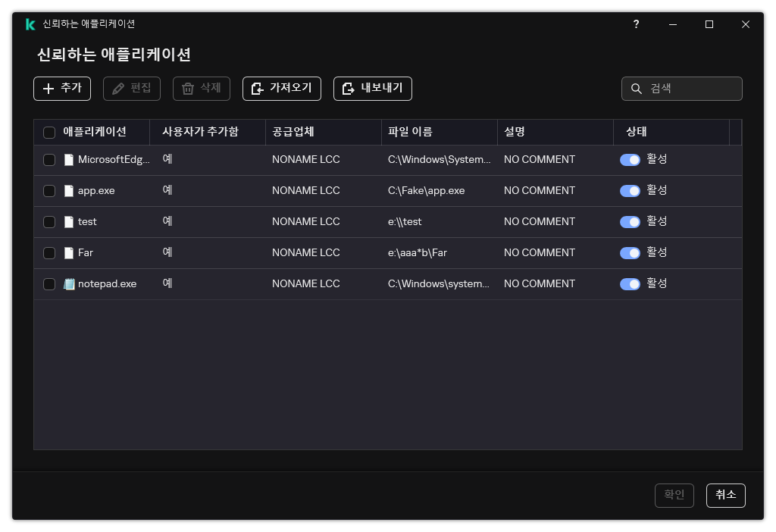Click the OK (확인) button
The height and width of the screenshot is (532, 776).
click(x=674, y=495)
